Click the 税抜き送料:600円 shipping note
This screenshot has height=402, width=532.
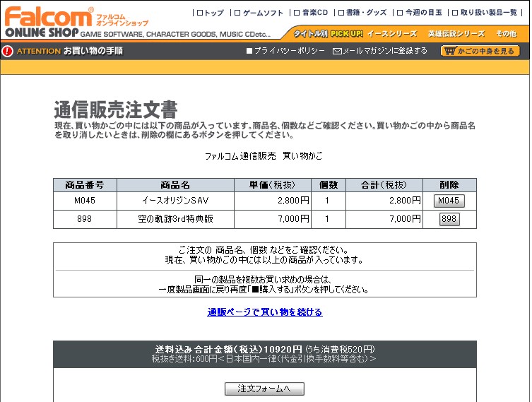264,359
